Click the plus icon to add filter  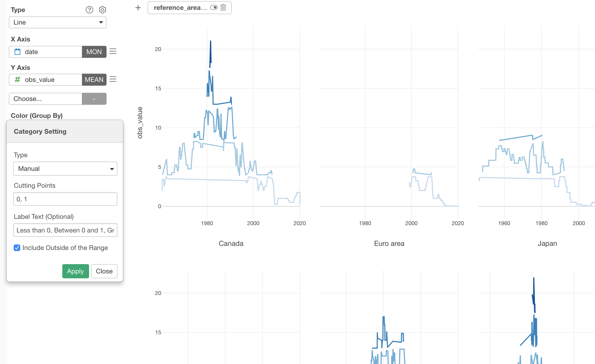pyautogui.click(x=138, y=8)
